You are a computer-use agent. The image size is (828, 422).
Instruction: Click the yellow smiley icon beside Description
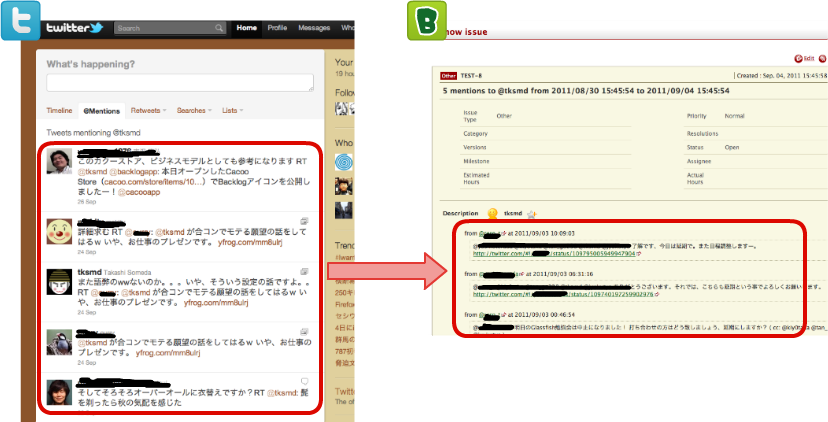coord(492,214)
